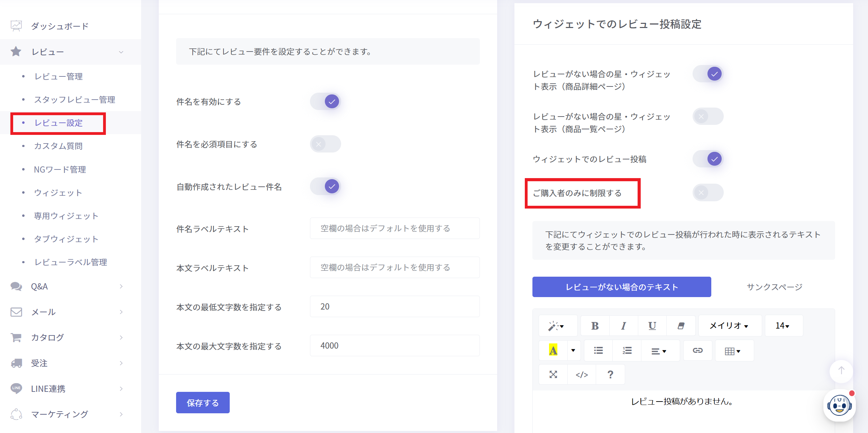Image resolution: width=868 pixels, height=433 pixels.
Task: Click the Bold formatting icon
Action: click(x=595, y=326)
